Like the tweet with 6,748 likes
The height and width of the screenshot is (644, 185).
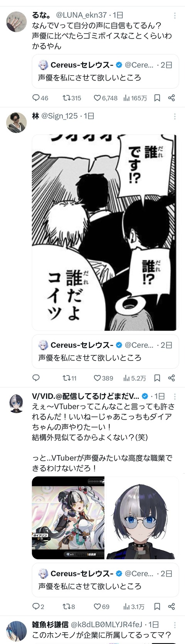(106, 98)
